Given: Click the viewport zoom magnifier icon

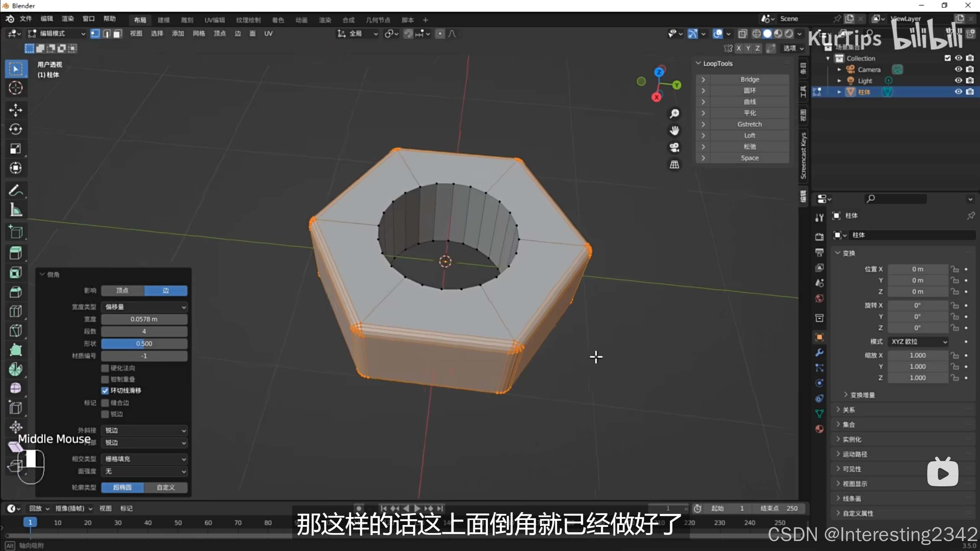Looking at the screenshot, I should [x=674, y=114].
